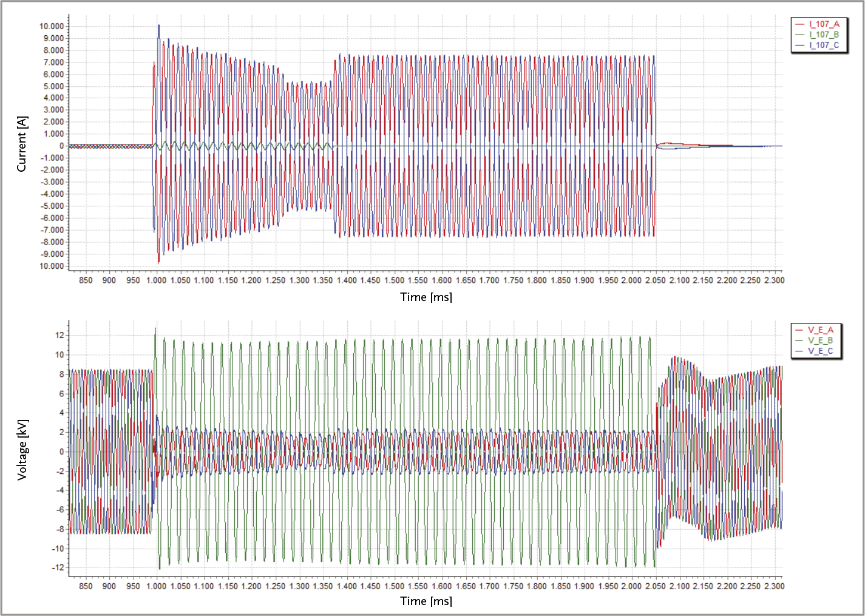
Task: Click the blue line swatch beside V_E_C
Action: pyautogui.click(x=799, y=351)
